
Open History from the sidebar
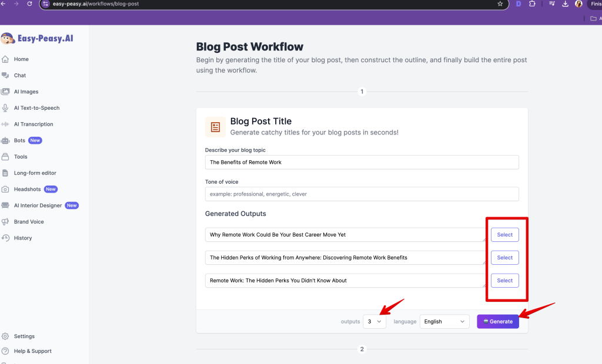(22, 238)
